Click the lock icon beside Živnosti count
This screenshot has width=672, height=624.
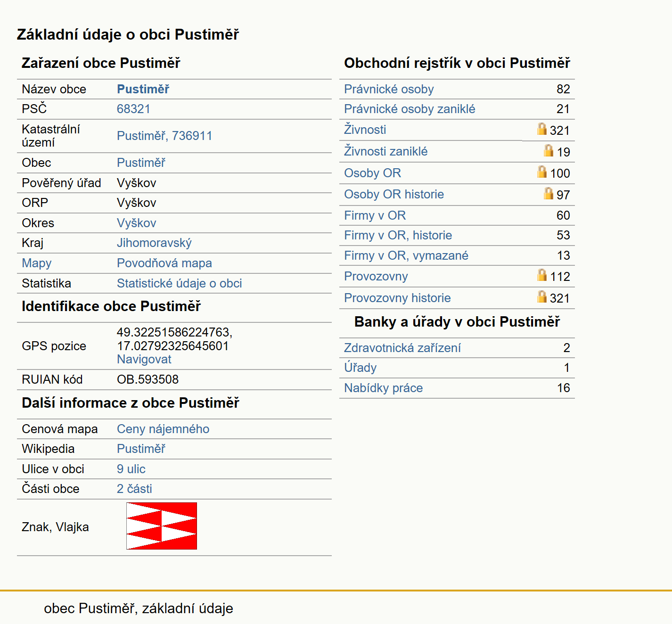coord(542,129)
